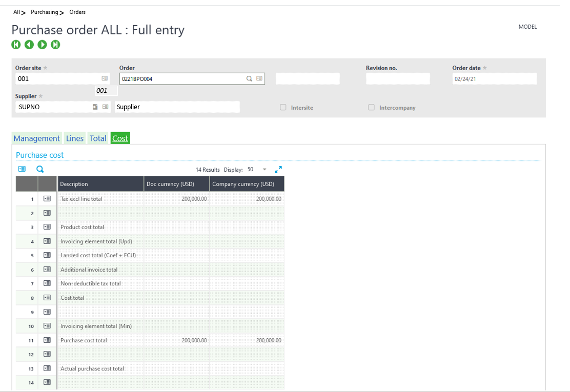Click the Supplier jump-to arrow icon

[95, 107]
